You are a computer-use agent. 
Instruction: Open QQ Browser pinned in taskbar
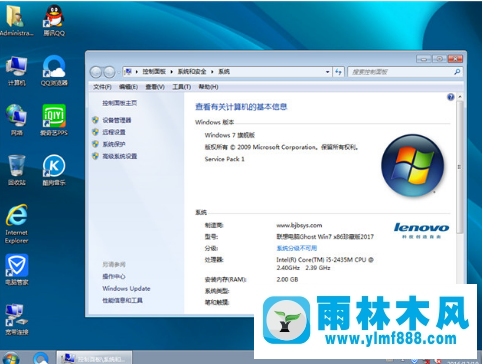[41, 358]
